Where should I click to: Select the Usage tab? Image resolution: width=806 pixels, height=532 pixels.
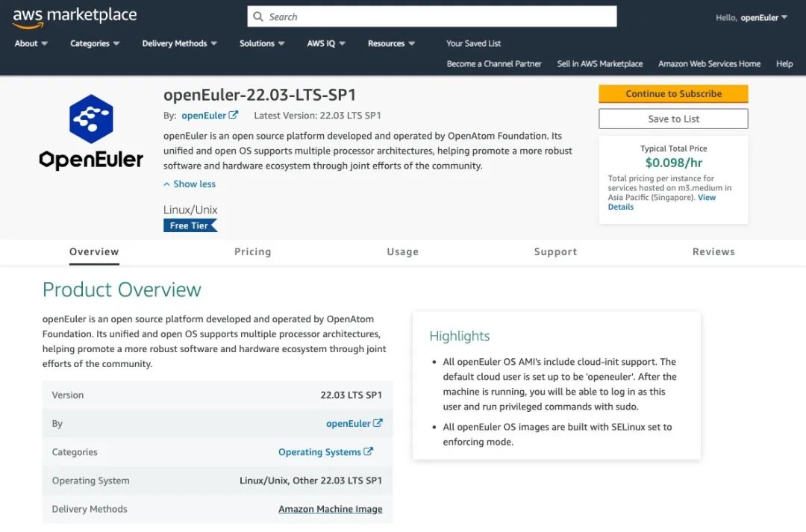(x=402, y=251)
